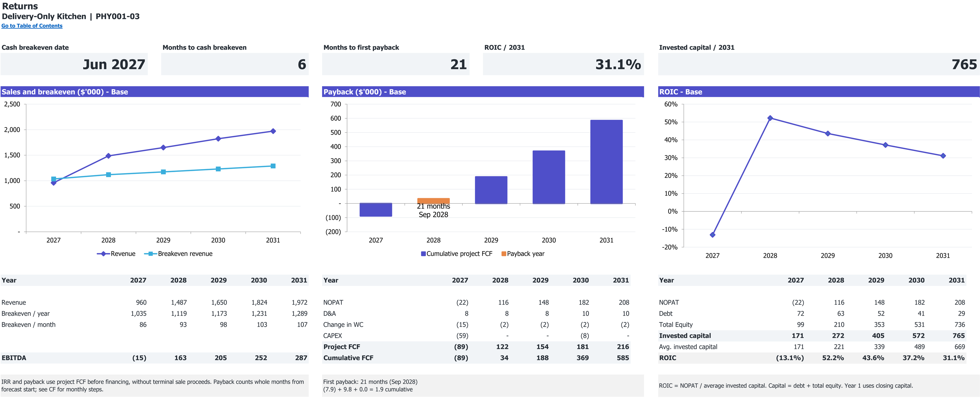The width and height of the screenshot is (980, 408).
Task: Select the Jun 2027 cash breakeven cell
Action: tap(74, 64)
